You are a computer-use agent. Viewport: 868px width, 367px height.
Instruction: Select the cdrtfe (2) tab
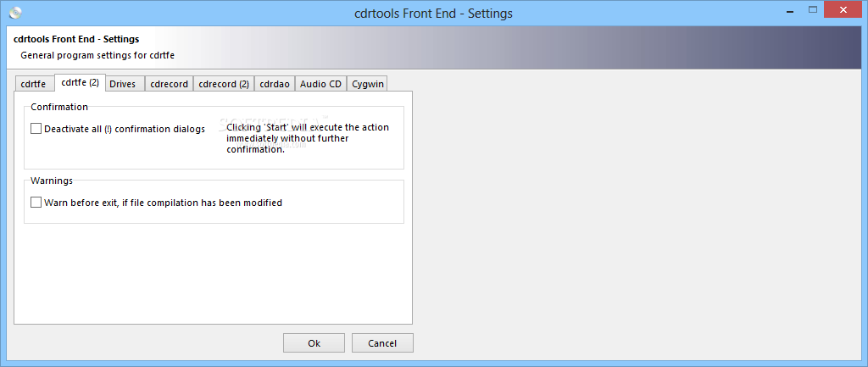tap(81, 83)
